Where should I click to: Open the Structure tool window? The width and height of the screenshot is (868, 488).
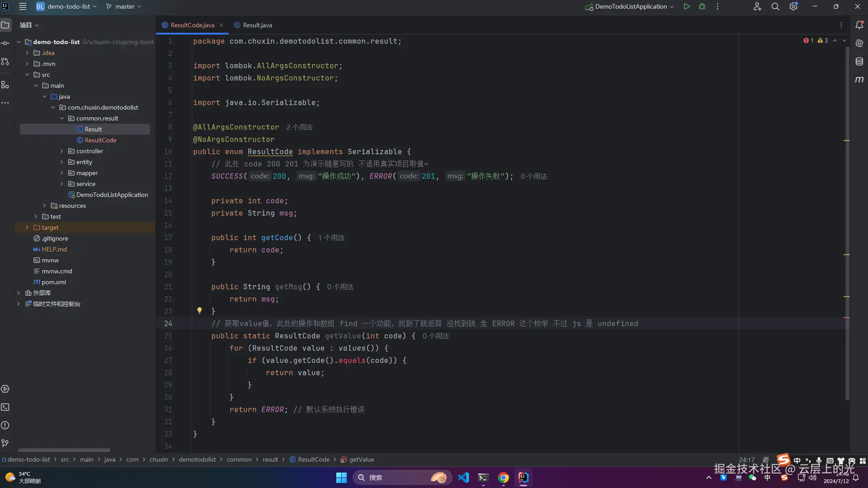pyautogui.click(x=5, y=85)
